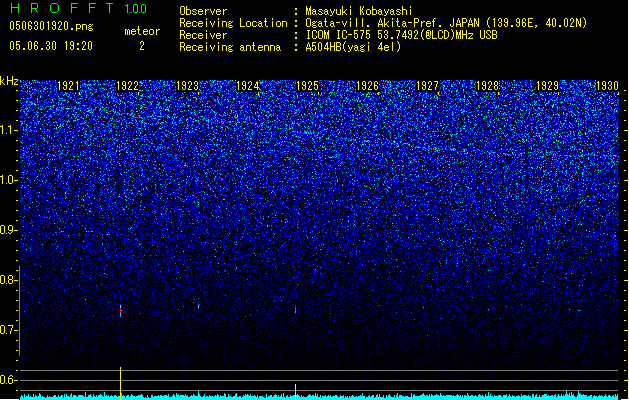Click the red meteor echo near 19:25
The image size is (629, 400).
pos(296,310)
